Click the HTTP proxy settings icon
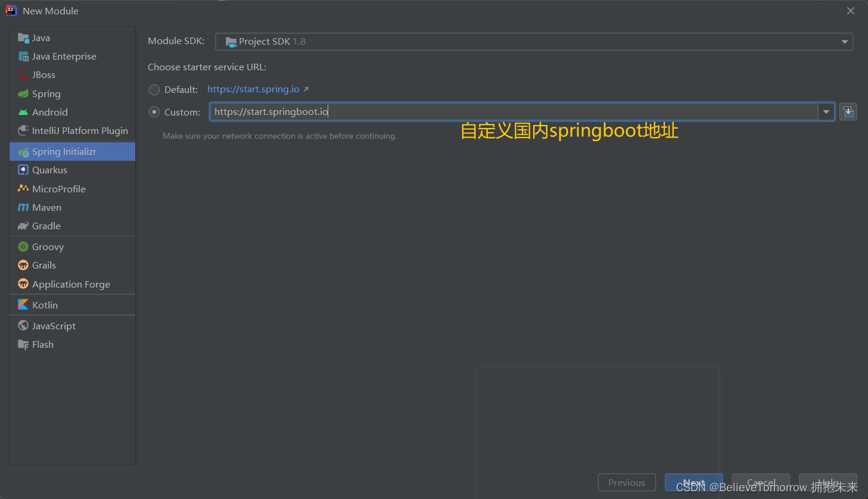 [x=848, y=112]
